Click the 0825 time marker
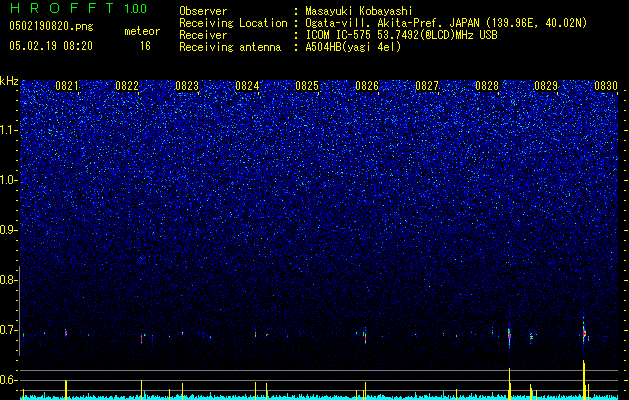Screen dimensions: 629x400 click(x=307, y=86)
